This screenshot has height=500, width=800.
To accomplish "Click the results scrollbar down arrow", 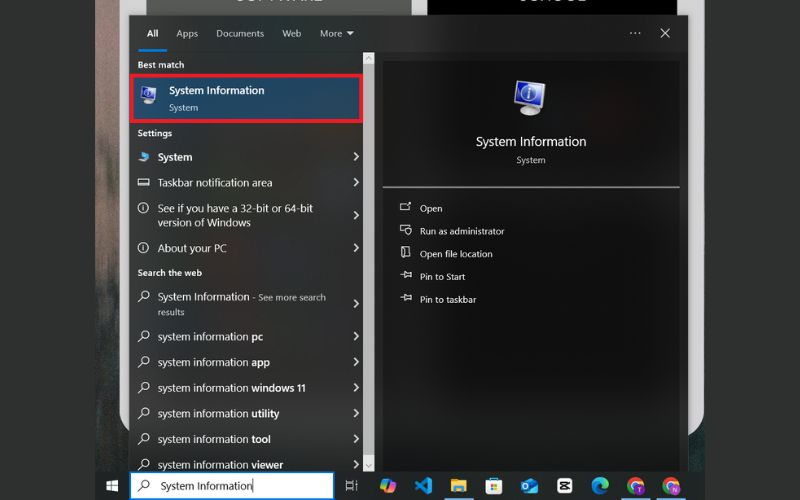I will (x=368, y=465).
